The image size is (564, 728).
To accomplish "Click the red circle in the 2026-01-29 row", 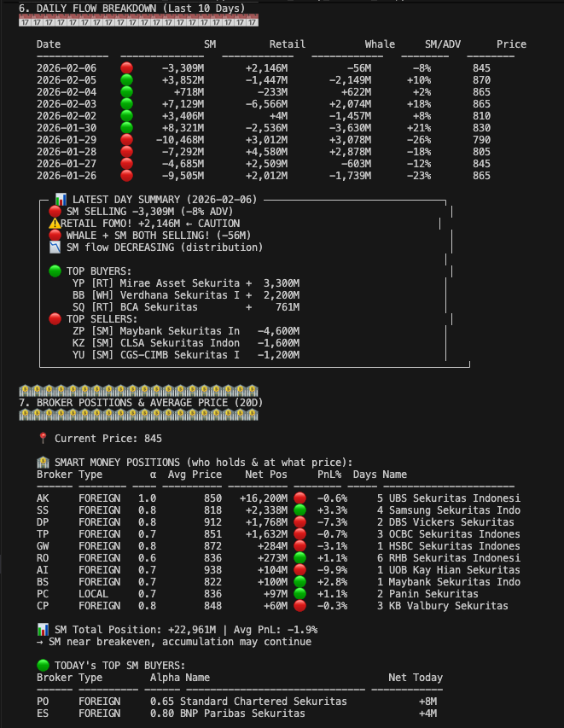I will pos(127,140).
